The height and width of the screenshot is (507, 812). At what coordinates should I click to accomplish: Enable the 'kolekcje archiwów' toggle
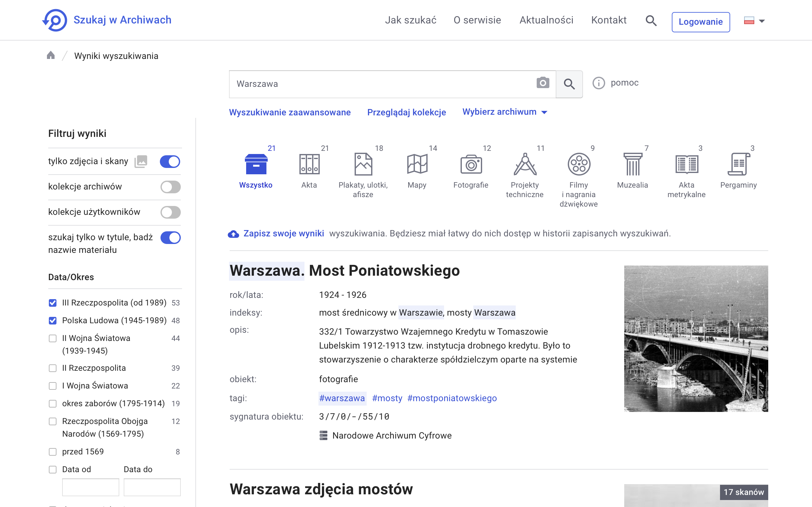pyautogui.click(x=170, y=187)
